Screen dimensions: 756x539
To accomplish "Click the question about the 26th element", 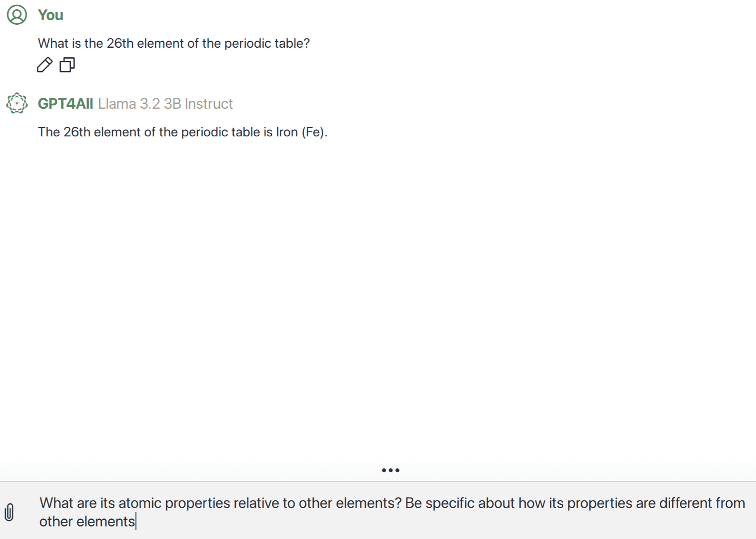I will pyautogui.click(x=173, y=43).
